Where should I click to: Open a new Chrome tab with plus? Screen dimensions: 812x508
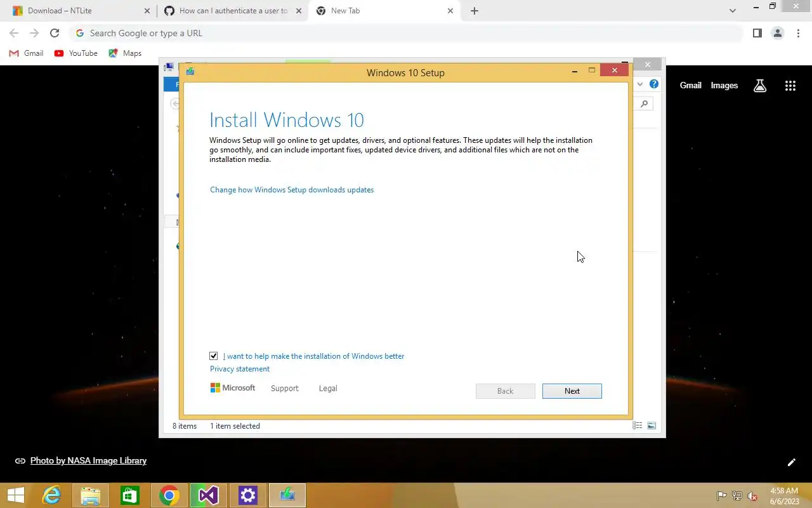(475, 11)
